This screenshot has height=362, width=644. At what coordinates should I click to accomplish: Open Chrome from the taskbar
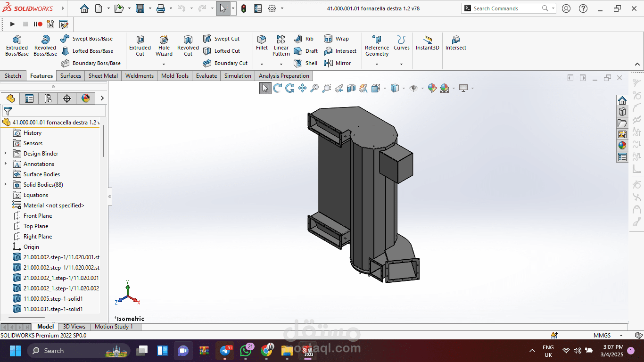(x=267, y=351)
